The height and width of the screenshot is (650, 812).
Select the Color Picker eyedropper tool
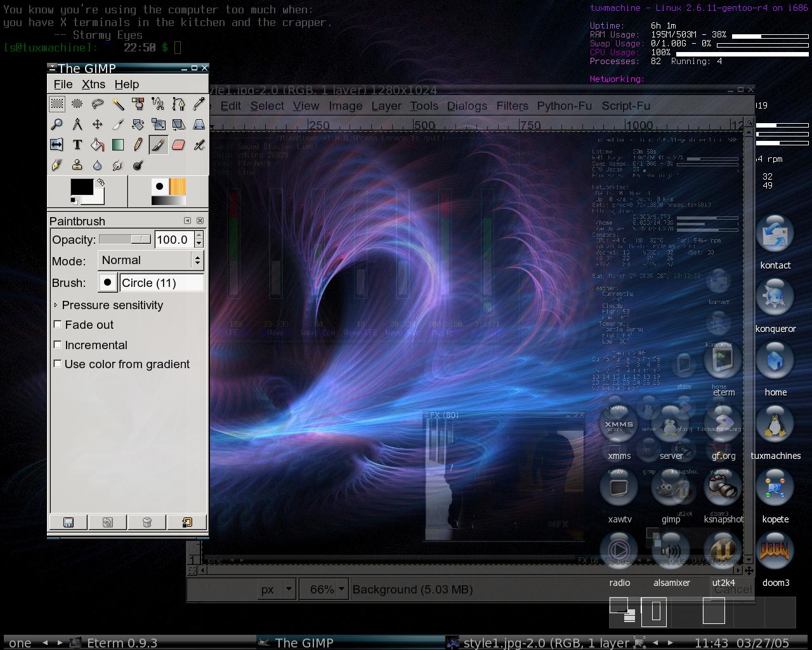[199, 104]
